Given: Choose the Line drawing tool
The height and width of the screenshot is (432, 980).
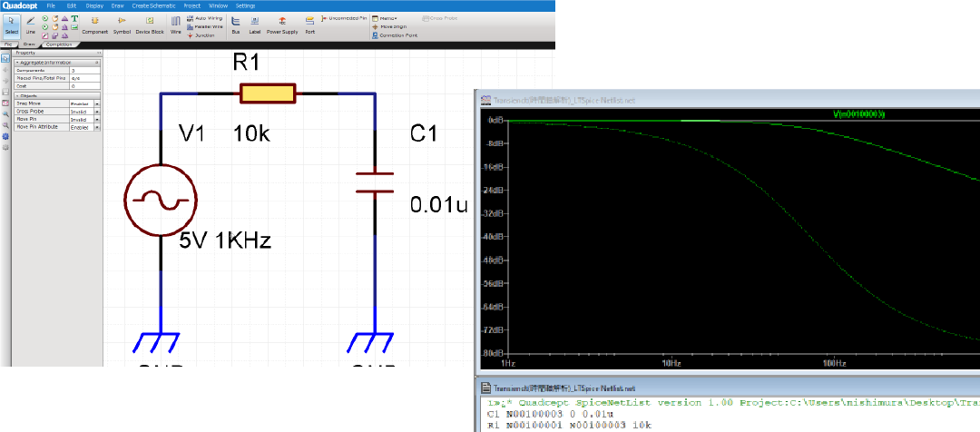Looking at the screenshot, I should (x=30, y=25).
